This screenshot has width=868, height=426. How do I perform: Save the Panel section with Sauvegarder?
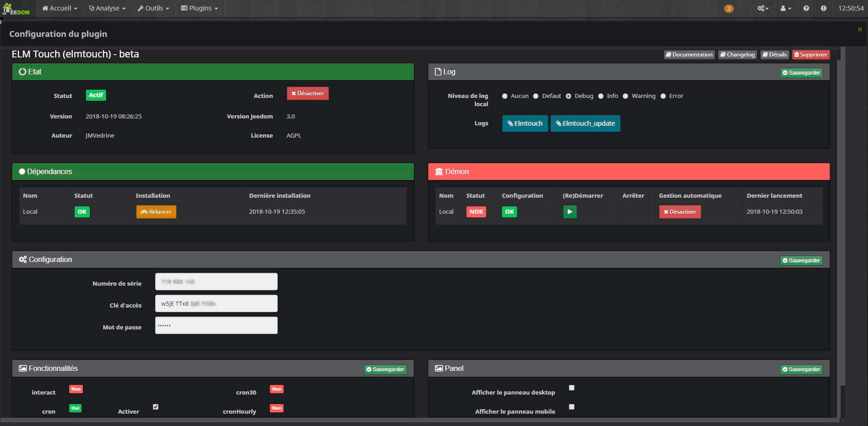801,370
